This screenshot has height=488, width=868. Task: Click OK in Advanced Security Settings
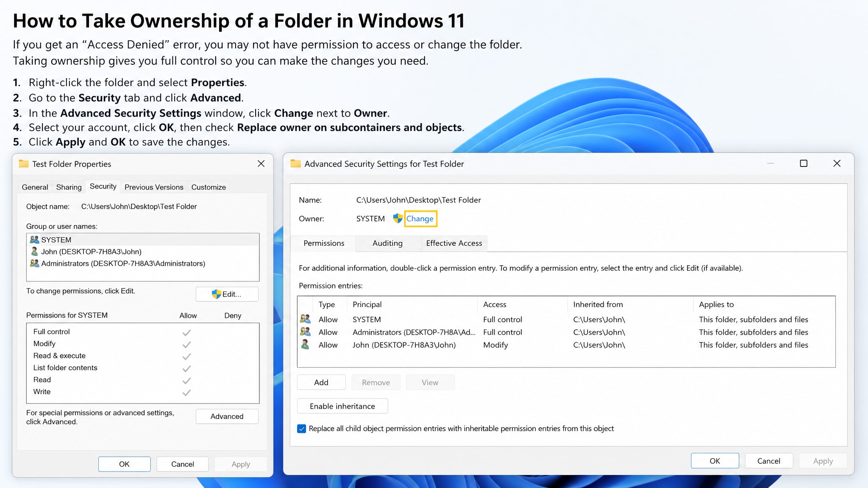(x=715, y=460)
